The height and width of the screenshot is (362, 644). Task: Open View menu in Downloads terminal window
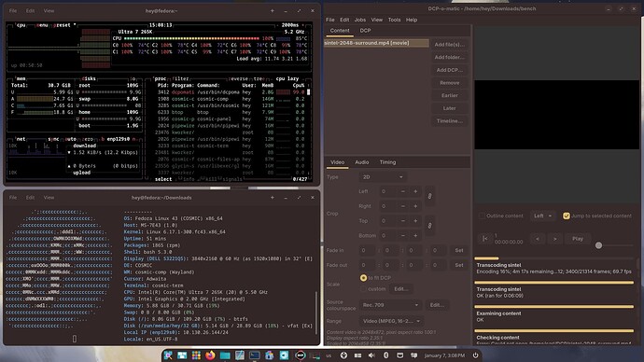click(49, 198)
